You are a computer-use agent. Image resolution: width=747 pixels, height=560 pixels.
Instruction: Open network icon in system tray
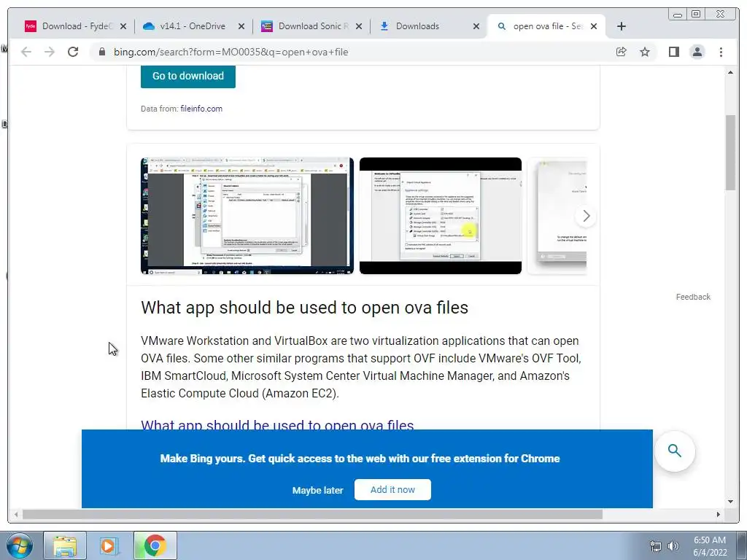(x=656, y=546)
